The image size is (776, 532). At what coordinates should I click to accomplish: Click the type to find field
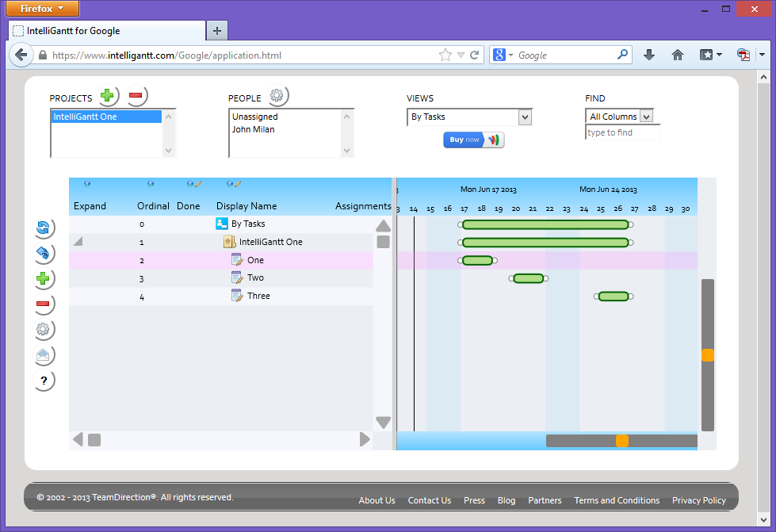pos(622,132)
